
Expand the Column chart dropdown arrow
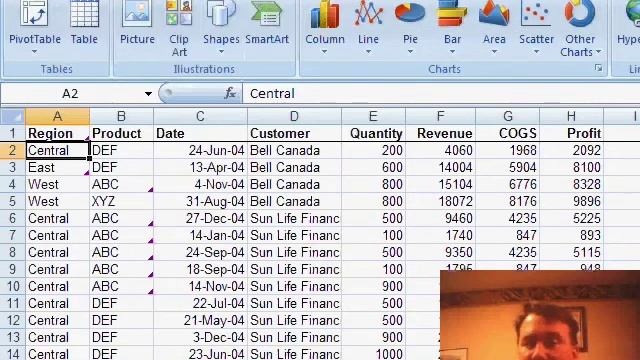click(x=324, y=52)
